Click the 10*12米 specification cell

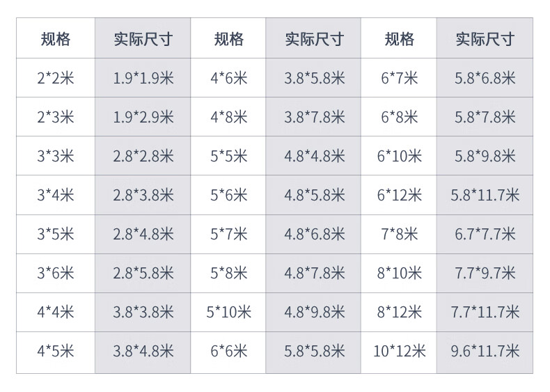pyautogui.click(x=400, y=351)
